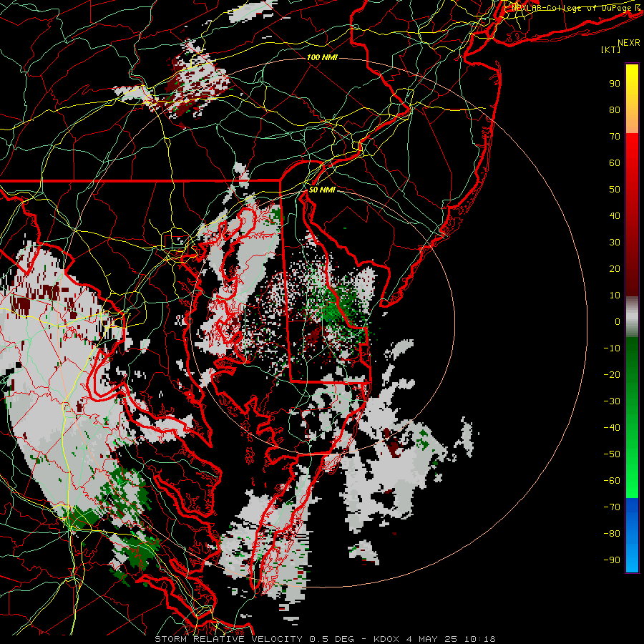Screen dimensions: 644x644
Task: Click the -20 value on velocity scale
Action: [x=612, y=374]
